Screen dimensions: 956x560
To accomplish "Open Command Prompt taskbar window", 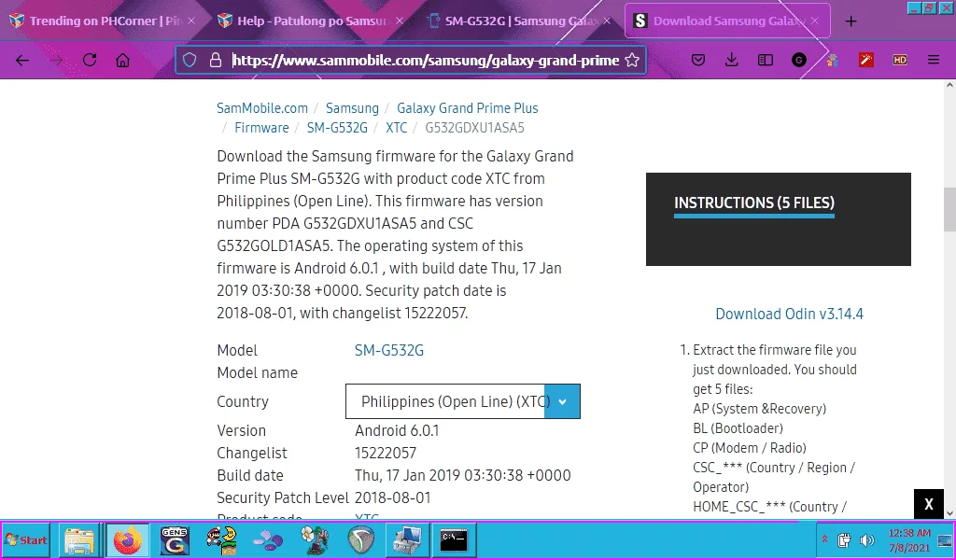I will tap(454, 539).
